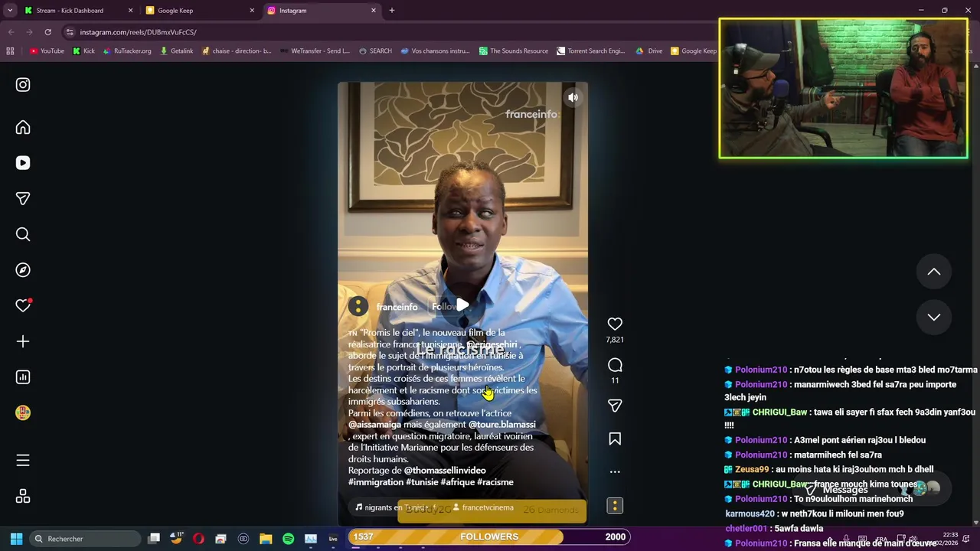
Task: Open @thomassellinvideo mention link
Action: pyautogui.click(x=445, y=471)
